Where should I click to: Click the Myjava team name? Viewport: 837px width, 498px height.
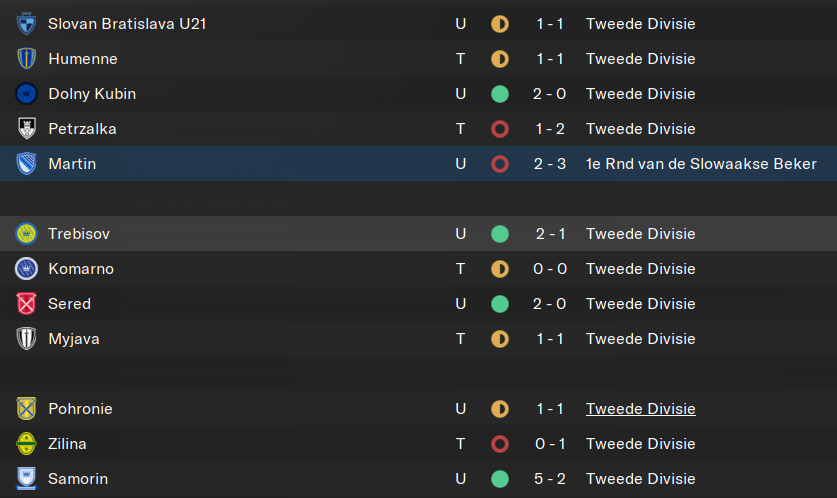click(74, 339)
